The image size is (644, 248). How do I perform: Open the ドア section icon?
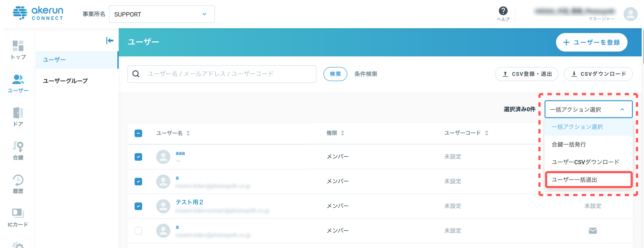pos(18,117)
